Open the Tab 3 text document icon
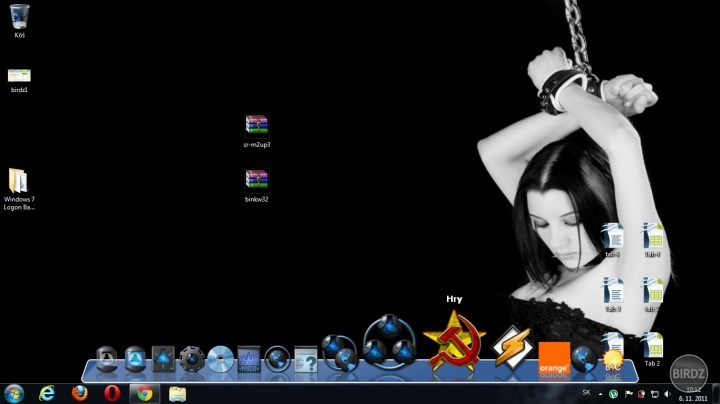The height and width of the screenshot is (404, 720). click(613, 294)
